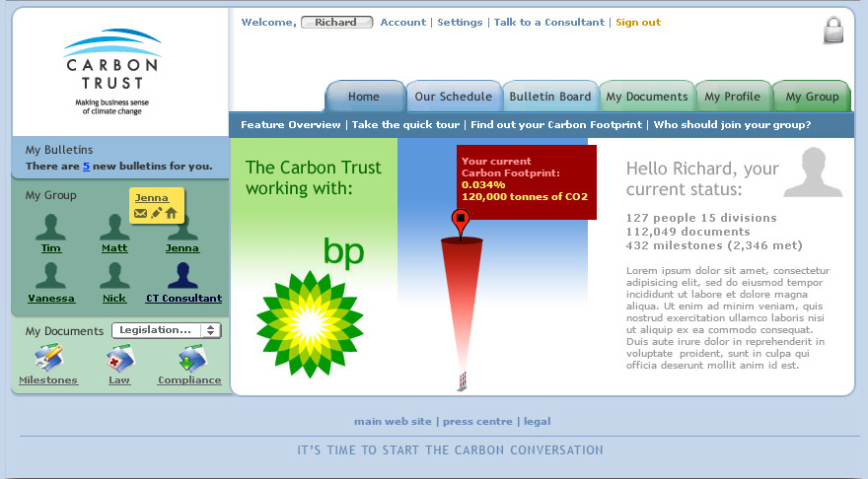Open main web site footer link
This screenshot has height=479, width=868.
click(x=393, y=421)
